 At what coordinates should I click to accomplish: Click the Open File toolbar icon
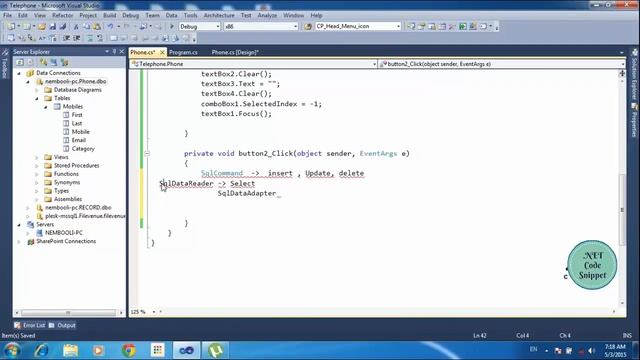coord(42,27)
